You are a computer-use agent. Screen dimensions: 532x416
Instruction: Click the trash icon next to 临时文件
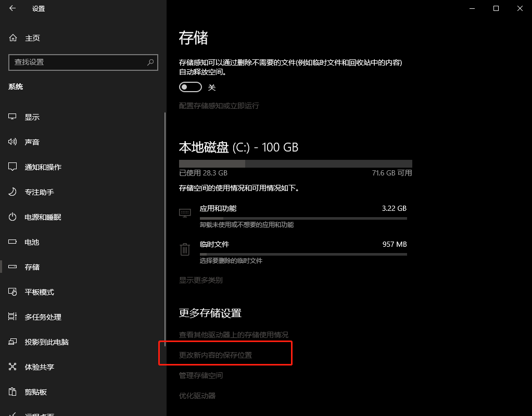click(x=185, y=249)
